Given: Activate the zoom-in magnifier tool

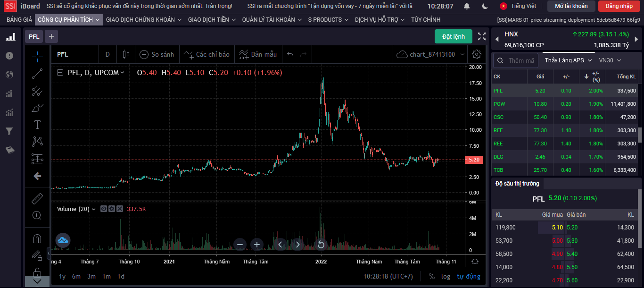Looking at the screenshot, I should pos(37,215).
